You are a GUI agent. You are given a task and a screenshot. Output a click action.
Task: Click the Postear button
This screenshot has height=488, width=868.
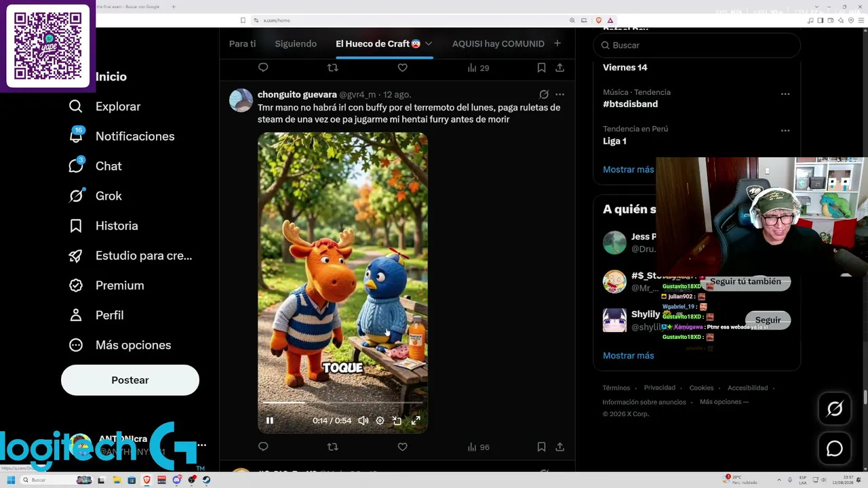tap(130, 380)
